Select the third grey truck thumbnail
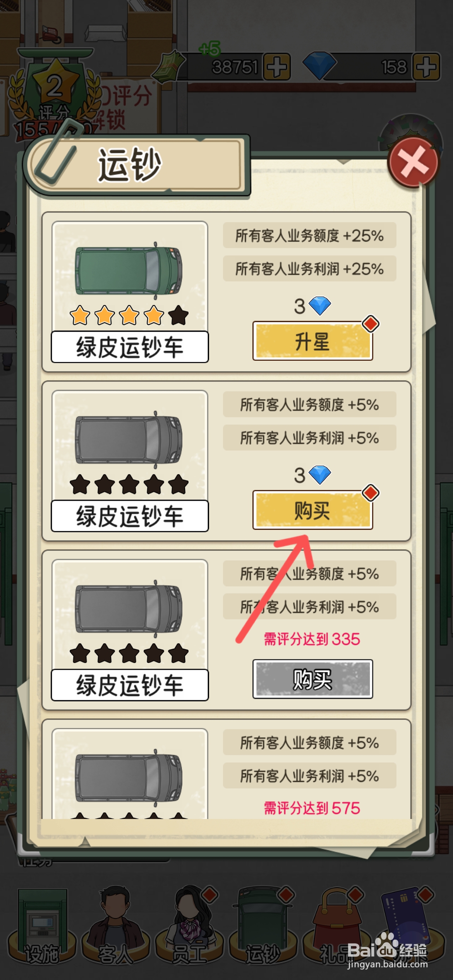The width and height of the screenshot is (453, 980). click(129, 609)
